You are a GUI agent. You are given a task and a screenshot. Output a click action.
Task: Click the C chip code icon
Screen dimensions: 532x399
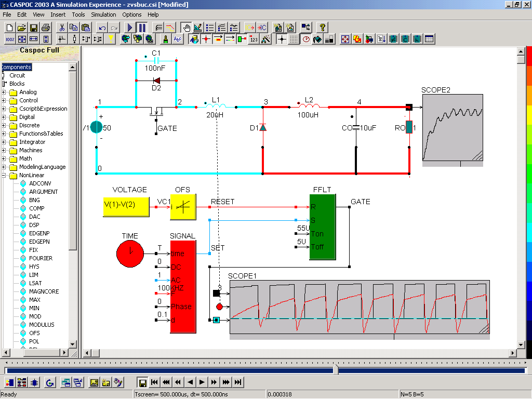[405, 39]
